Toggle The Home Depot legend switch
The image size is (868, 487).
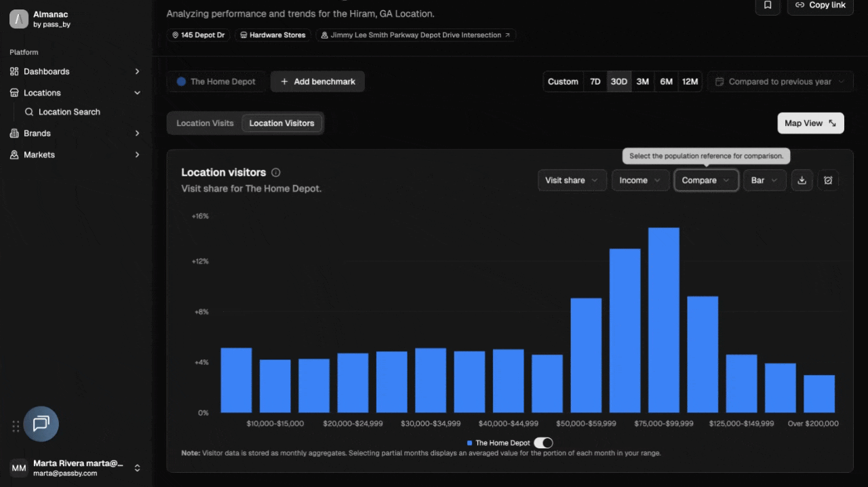543,443
